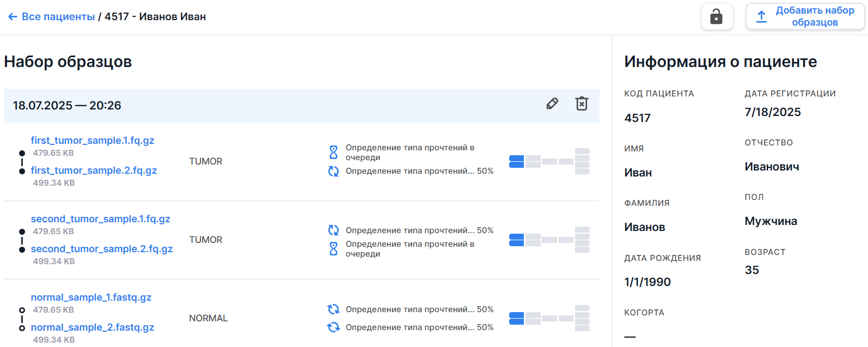Open the Все пациенты breadcrumb link
This screenshot has width=868, height=347.
[x=58, y=17]
